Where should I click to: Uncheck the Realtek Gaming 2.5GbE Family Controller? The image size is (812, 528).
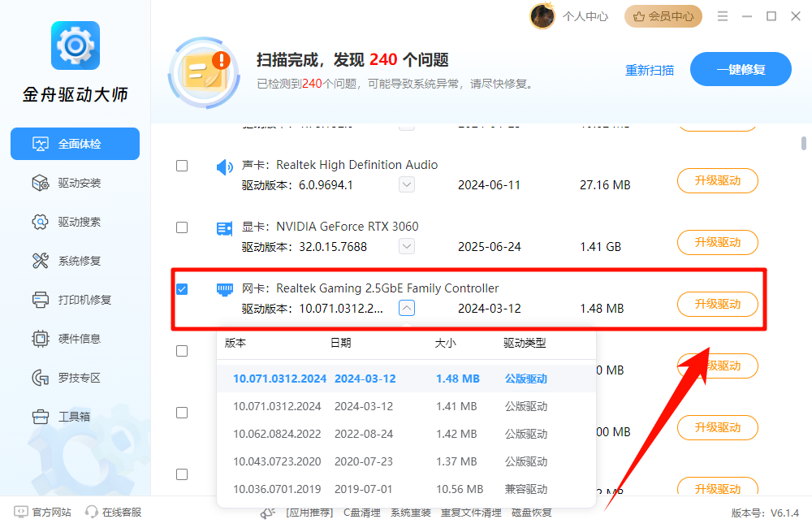click(x=182, y=288)
